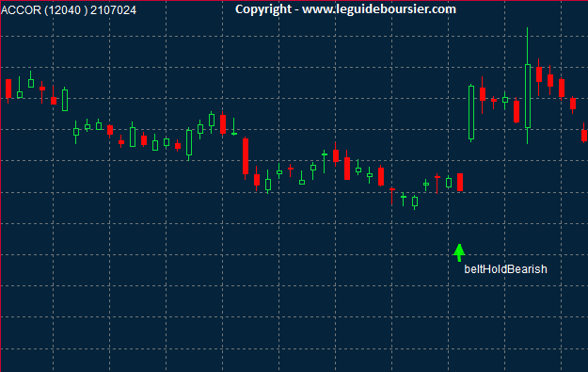This screenshot has width=588, height=372.
Task: Click the red belt hold candle above the arrow
Action: click(x=460, y=183)
